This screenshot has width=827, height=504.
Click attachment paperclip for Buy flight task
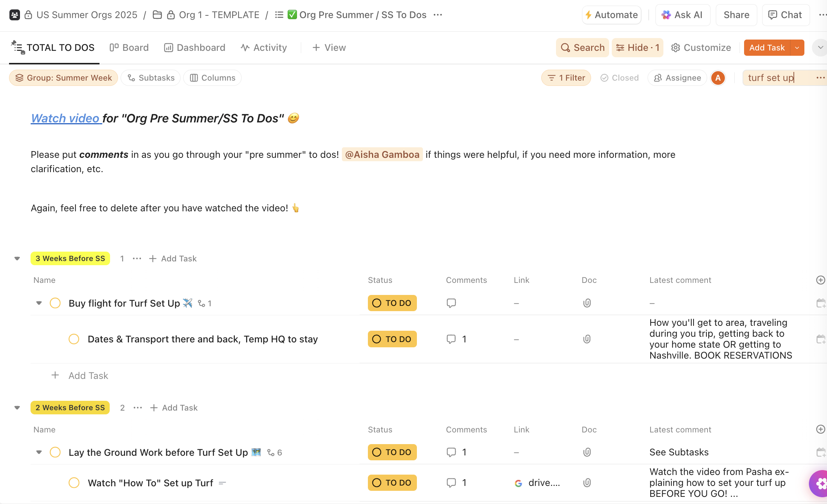coord(587,303)
